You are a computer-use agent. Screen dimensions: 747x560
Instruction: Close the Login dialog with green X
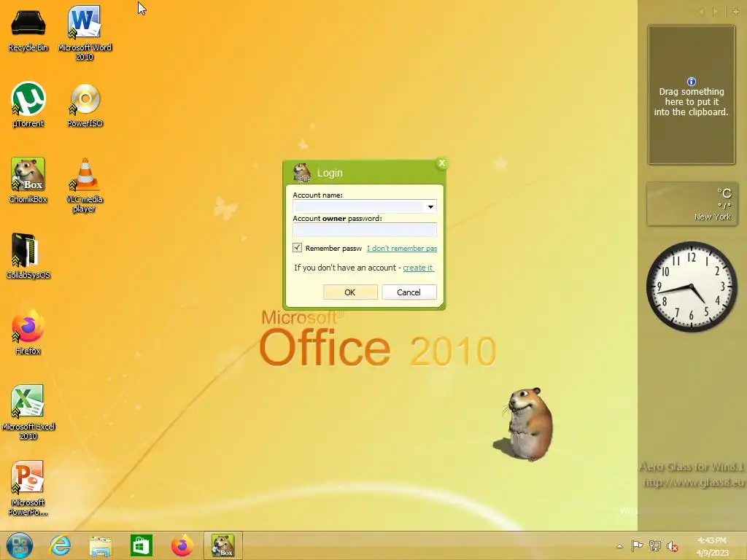[x=441, y=163]
